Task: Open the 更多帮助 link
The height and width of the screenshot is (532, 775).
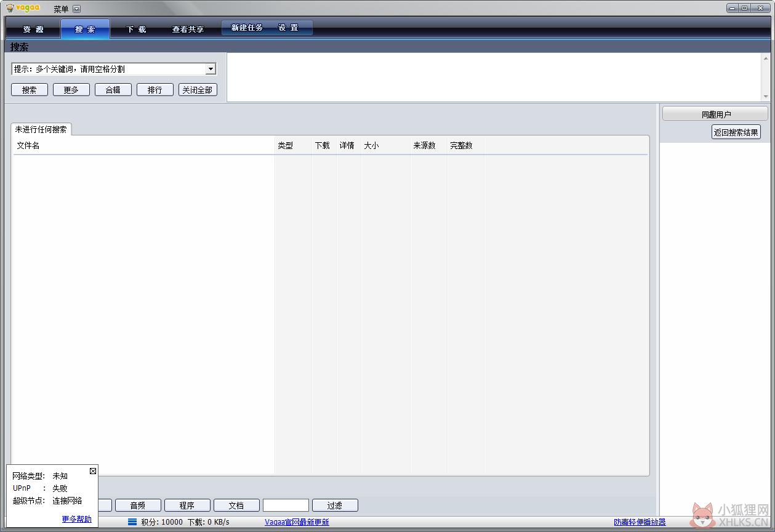Action: click(77, 519)
